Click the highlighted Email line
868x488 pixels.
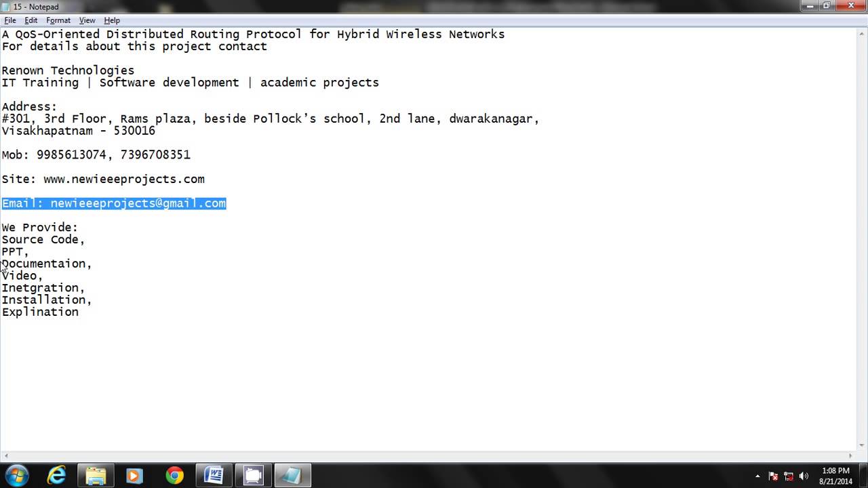click(114, 203)
